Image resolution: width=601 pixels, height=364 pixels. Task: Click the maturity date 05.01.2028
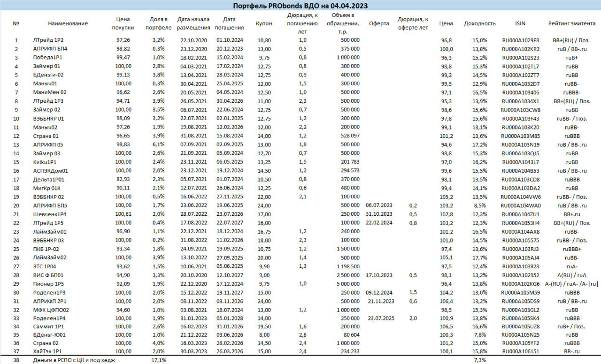[x=229, y=318]
